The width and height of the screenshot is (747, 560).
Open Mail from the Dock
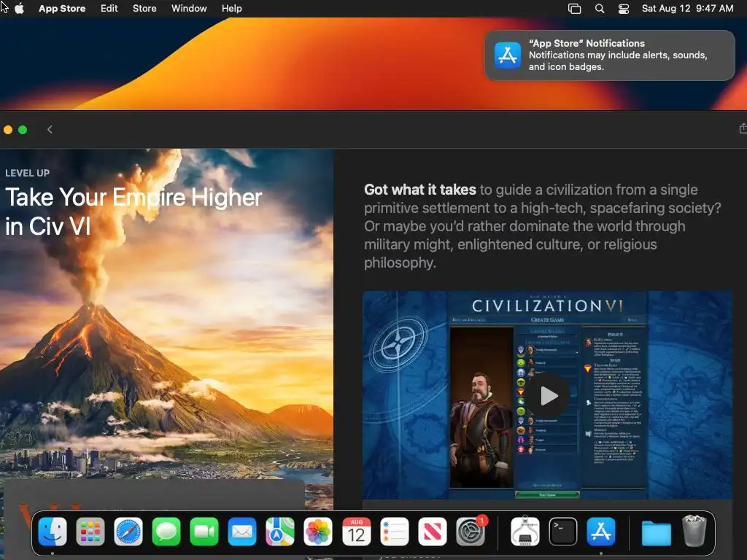tap(242, 532)
